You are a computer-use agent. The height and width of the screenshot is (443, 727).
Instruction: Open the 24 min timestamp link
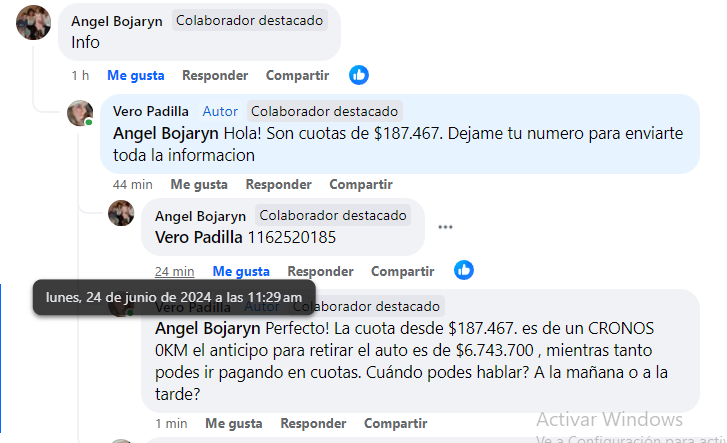174,271
